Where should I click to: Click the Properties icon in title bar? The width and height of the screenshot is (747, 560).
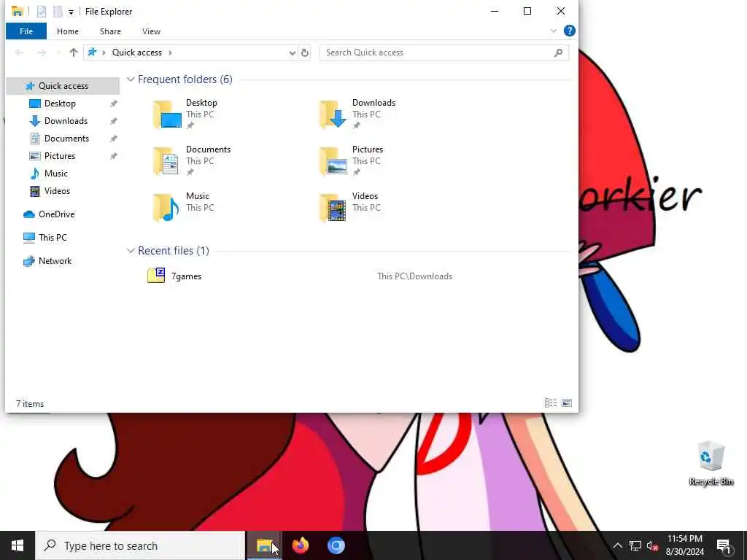(42, 12)
